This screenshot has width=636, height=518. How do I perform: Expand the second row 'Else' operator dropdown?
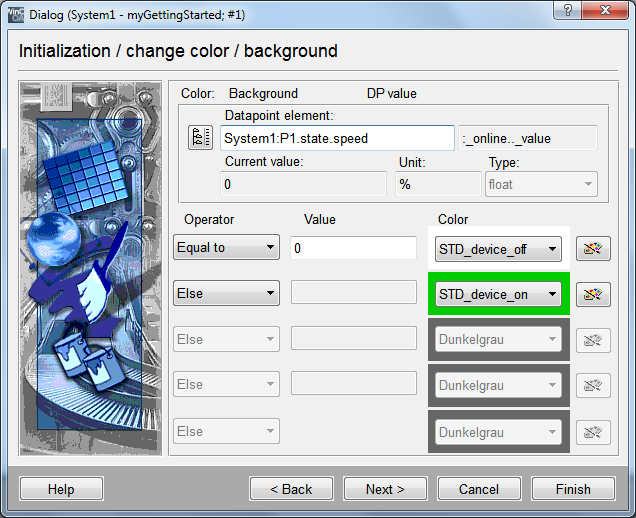[226, 294]
